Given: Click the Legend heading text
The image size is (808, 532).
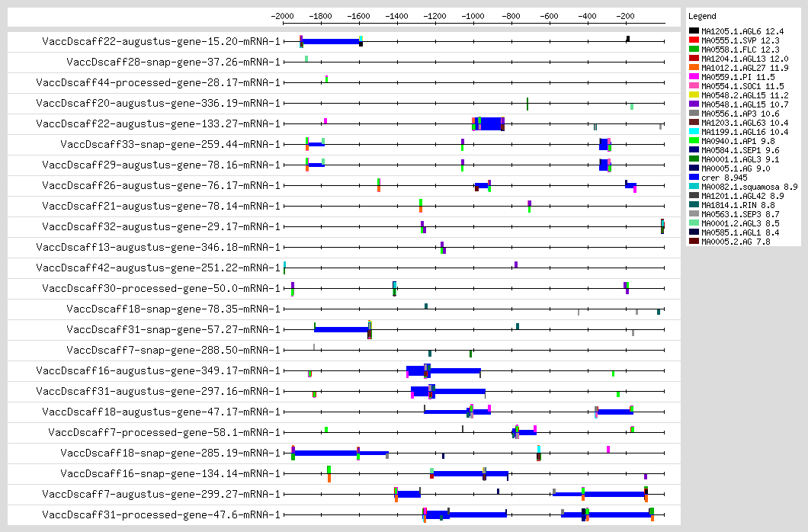Looking at the screenshot, I should [701, 16].
